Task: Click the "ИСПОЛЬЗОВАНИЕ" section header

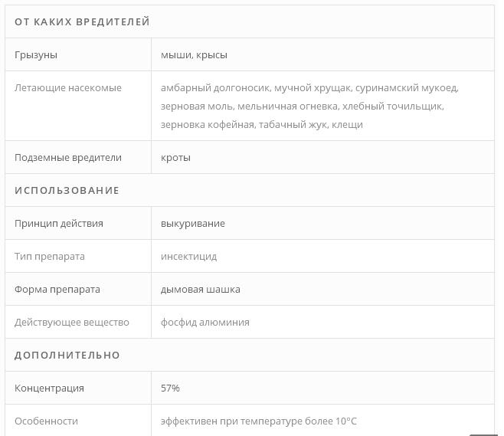Action: tap(67, 190)
